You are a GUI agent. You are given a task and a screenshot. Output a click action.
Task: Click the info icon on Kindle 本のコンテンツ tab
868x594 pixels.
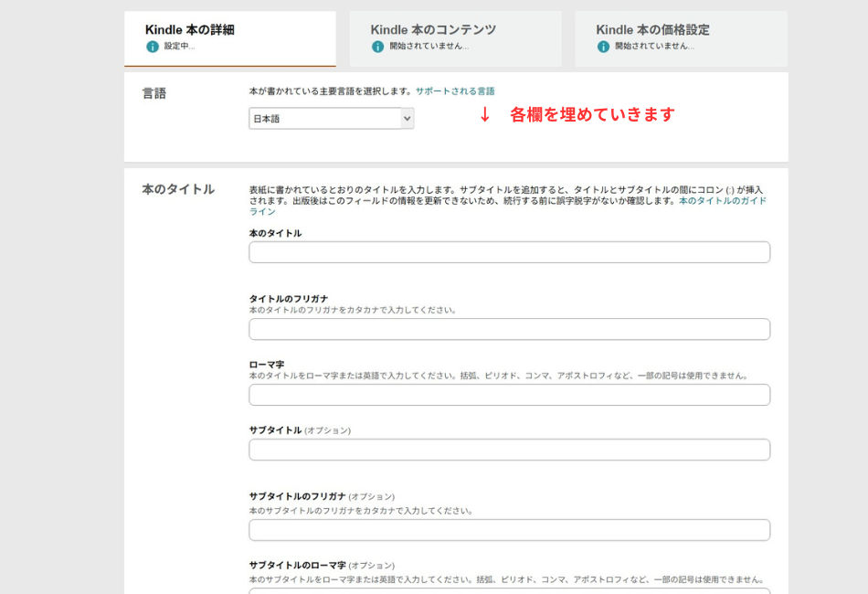[377, 46]
